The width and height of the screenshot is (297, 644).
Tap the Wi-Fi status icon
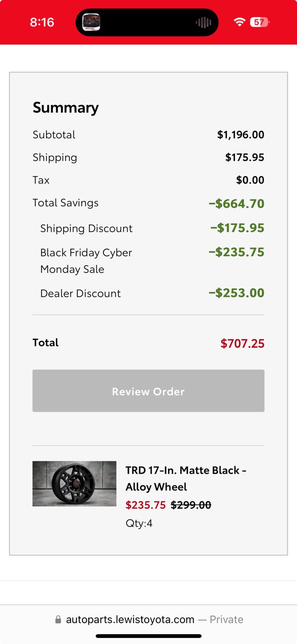pos(239,22)
